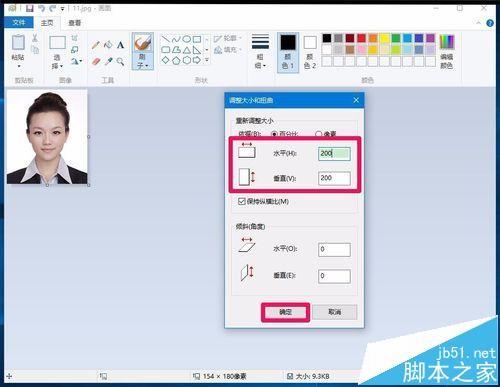
Task: Click the Paste clipboard icon
Action: 18,43
